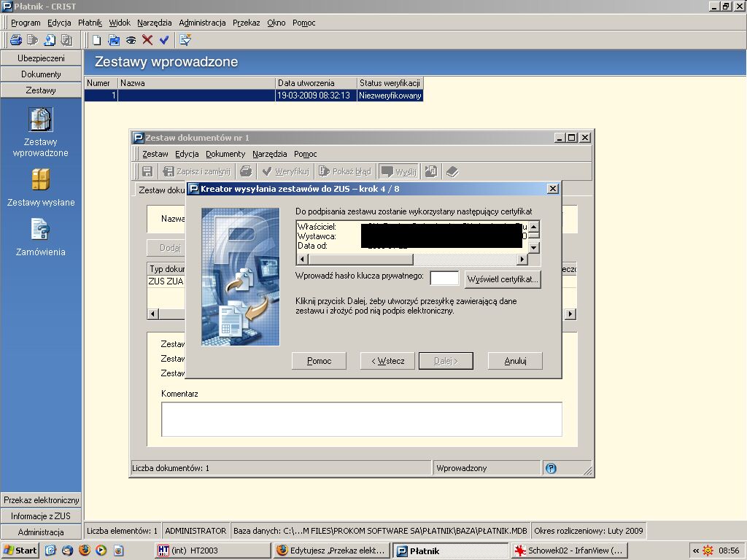Viewport: 747px width, 560px height.
Task: Open the Narzędzia menu in main menubar
Action: 155,23
